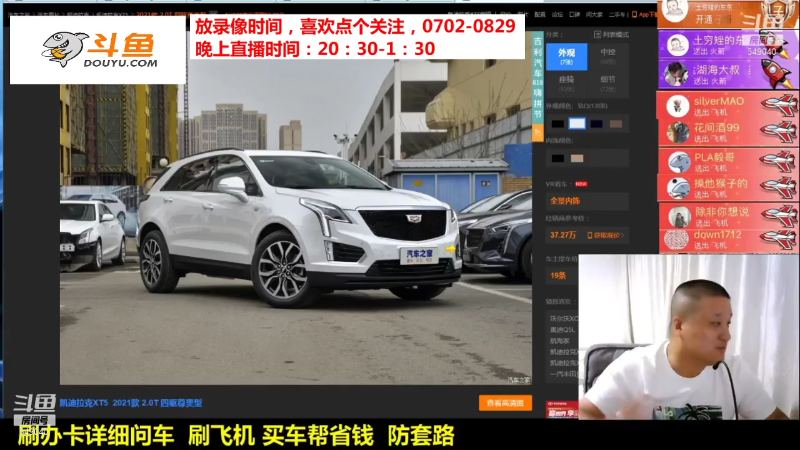Screen dimensions: 800x450
Task: Open the 二手车 used cars item in top navigation
Action: pyautogui.click(x=617, y=14)
